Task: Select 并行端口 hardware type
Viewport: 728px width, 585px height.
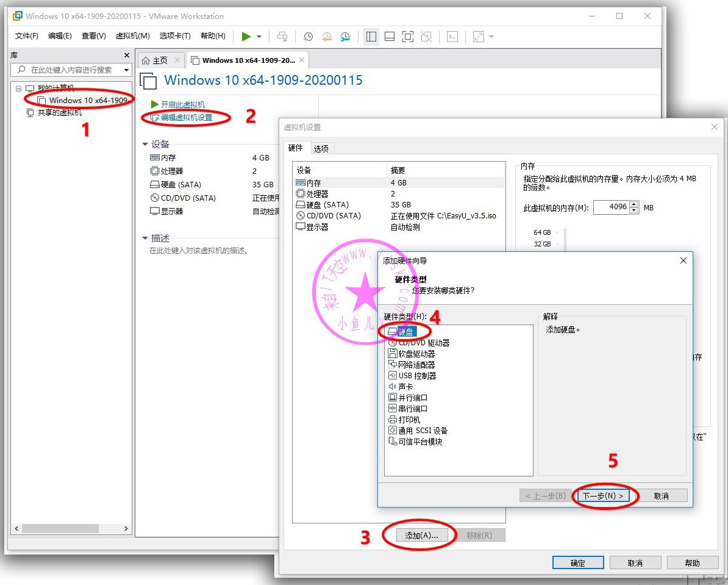Action: pos(408,398)
